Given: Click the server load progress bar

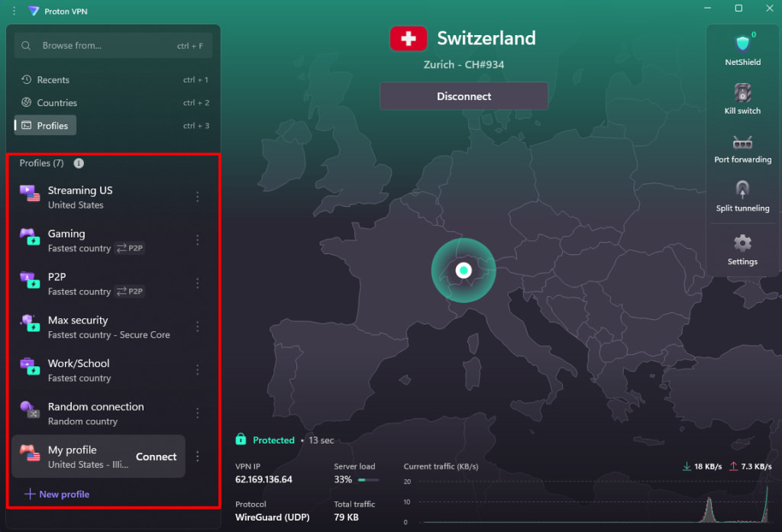Looking at the screenshot, I should [x=369, y=479].
